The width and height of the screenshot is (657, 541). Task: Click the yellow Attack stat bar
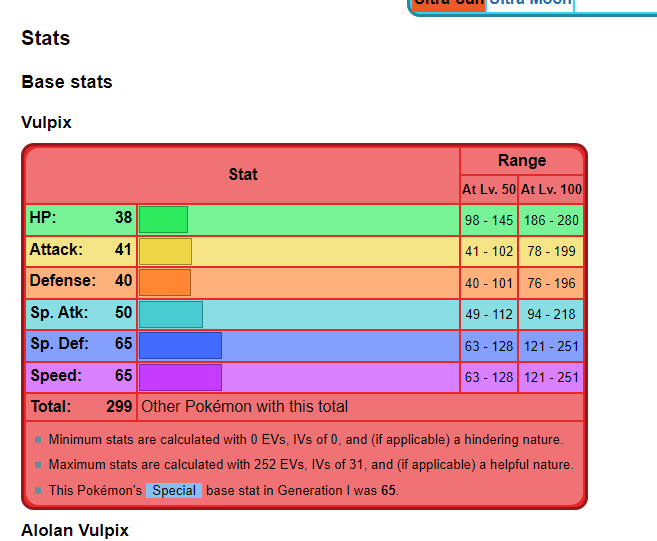pyautogui.click(x=165, y=251)
